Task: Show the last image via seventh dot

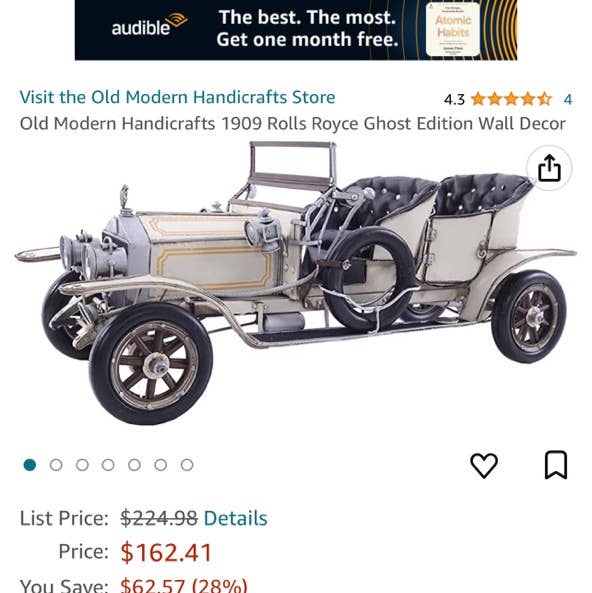Action: click(x=187, y=465)
